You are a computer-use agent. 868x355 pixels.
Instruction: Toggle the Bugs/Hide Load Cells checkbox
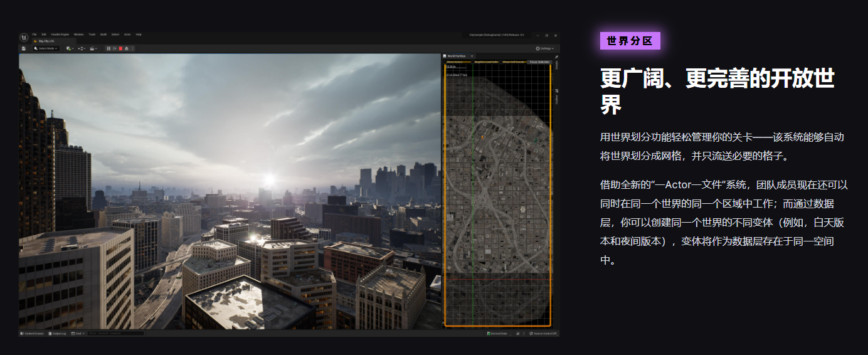tap(473, 62)
